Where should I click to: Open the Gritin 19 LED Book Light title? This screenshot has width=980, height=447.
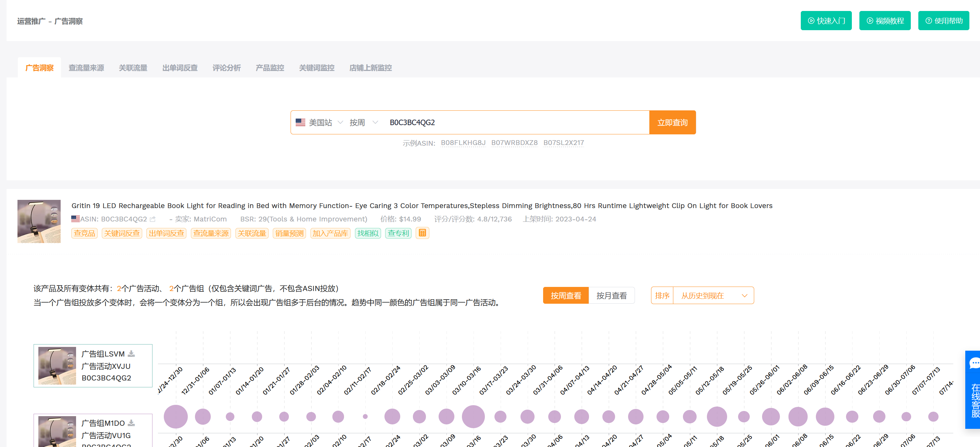click(422, 205)
